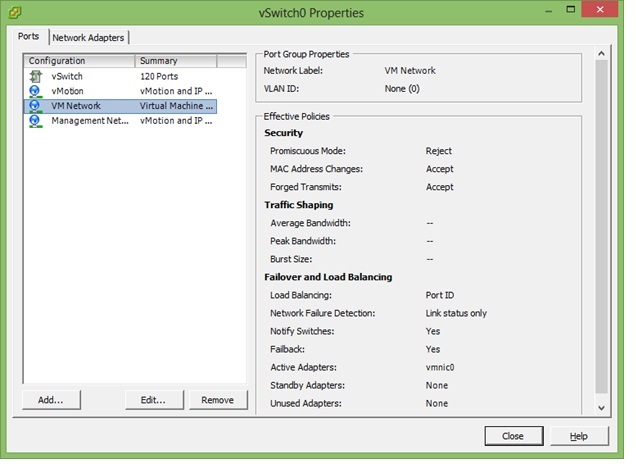
Task: Click the Remove button
Action: tap(217, 400)
